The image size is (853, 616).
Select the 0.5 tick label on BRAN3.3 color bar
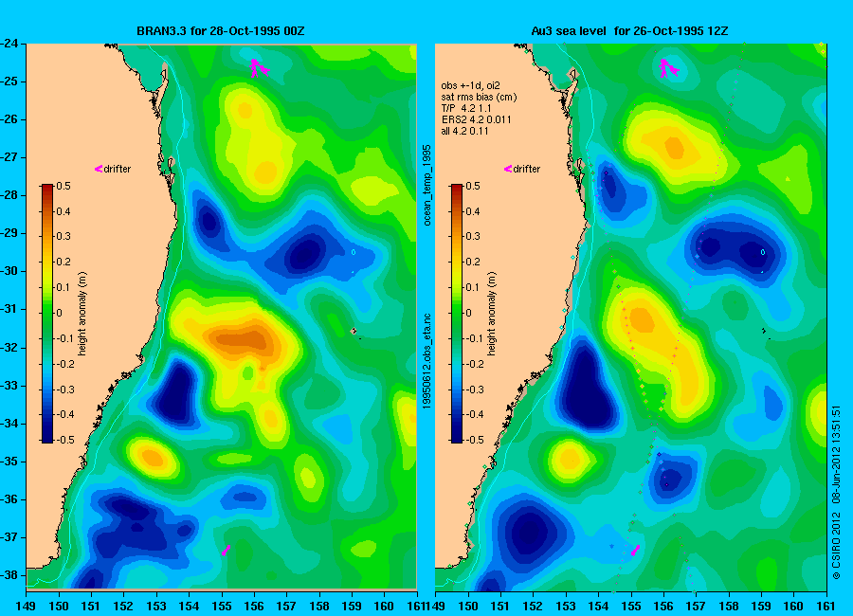(64, 186)
